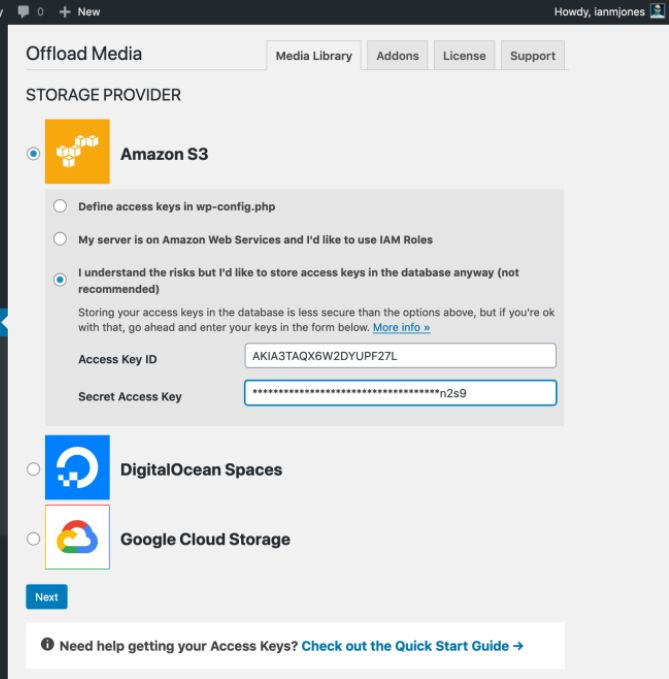Open the New menu in admin bar

point(80,12)
